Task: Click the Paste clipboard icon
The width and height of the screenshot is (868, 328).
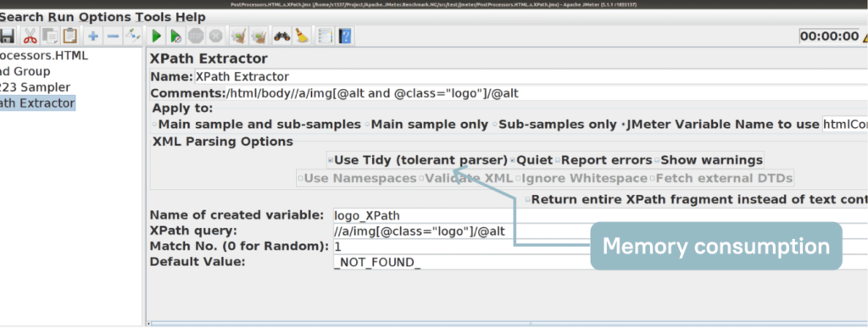Action: pos(70,36)
